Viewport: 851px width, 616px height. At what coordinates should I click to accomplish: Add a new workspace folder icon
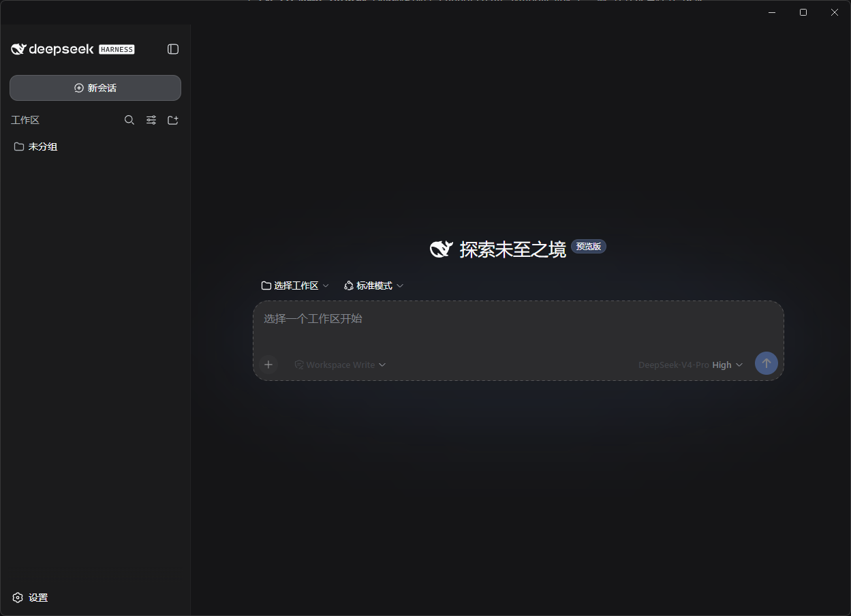(173, 120)
